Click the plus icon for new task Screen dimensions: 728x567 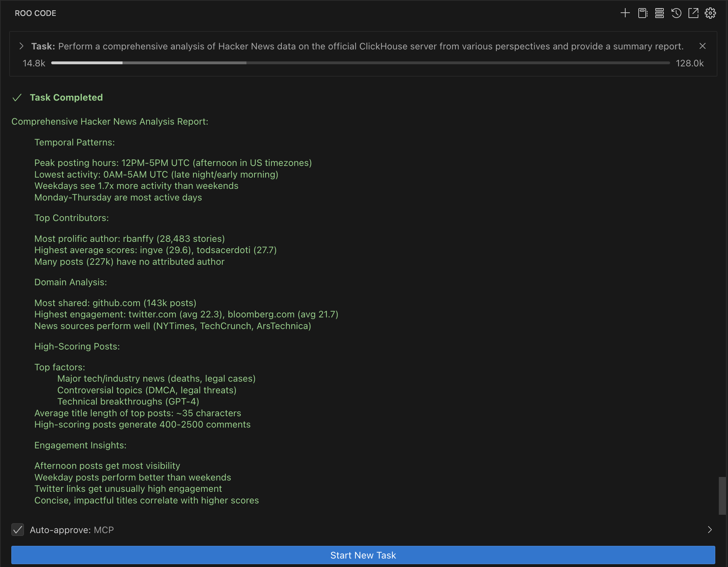click(625, 13)
